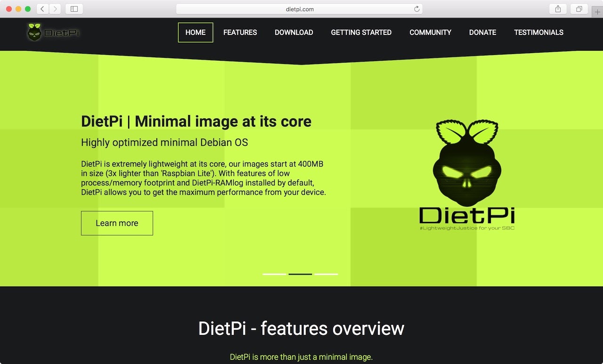
Task: Click 'Highly optimized minimal Debian OS' subtitle
Action: click(x=164, y=143)
